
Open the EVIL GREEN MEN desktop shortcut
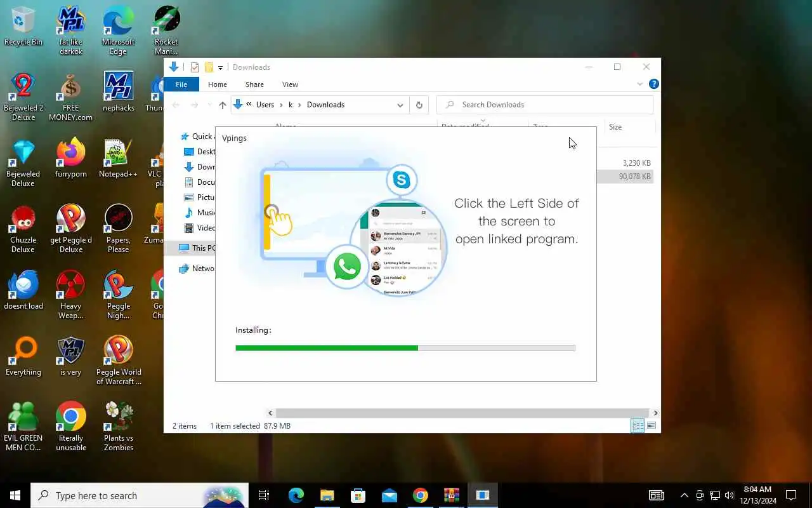pyautogui.click(x=23, y=427)
